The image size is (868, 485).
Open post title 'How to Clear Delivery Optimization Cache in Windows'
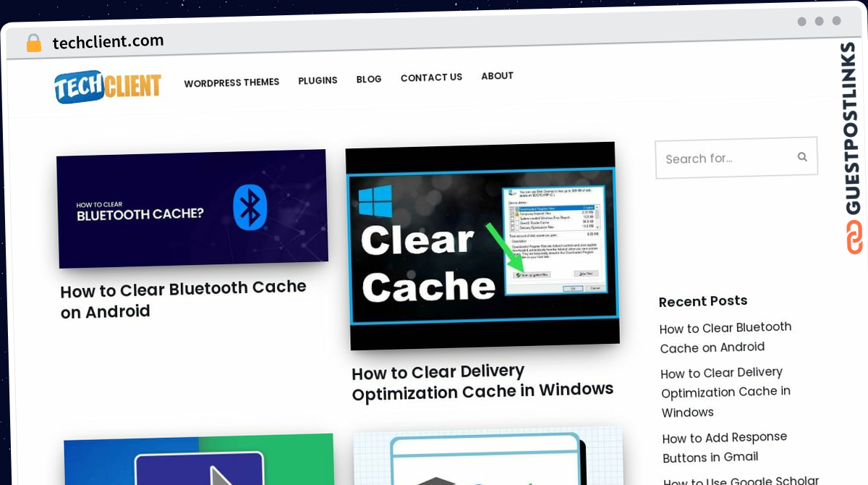point(482,381)
